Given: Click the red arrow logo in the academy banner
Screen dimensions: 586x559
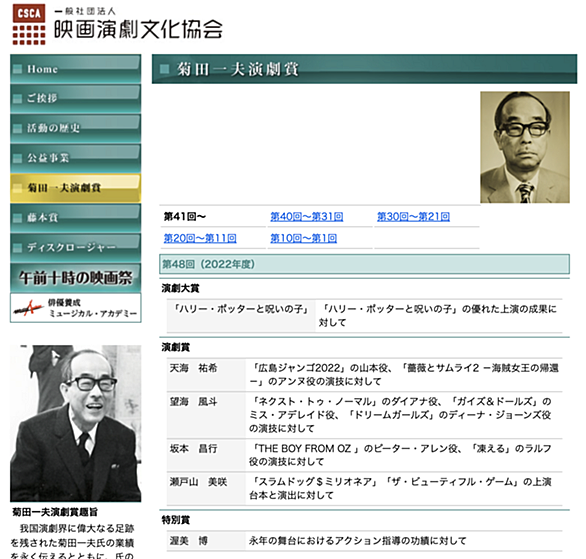Looking at the screenshot, I should pos(29,308).
